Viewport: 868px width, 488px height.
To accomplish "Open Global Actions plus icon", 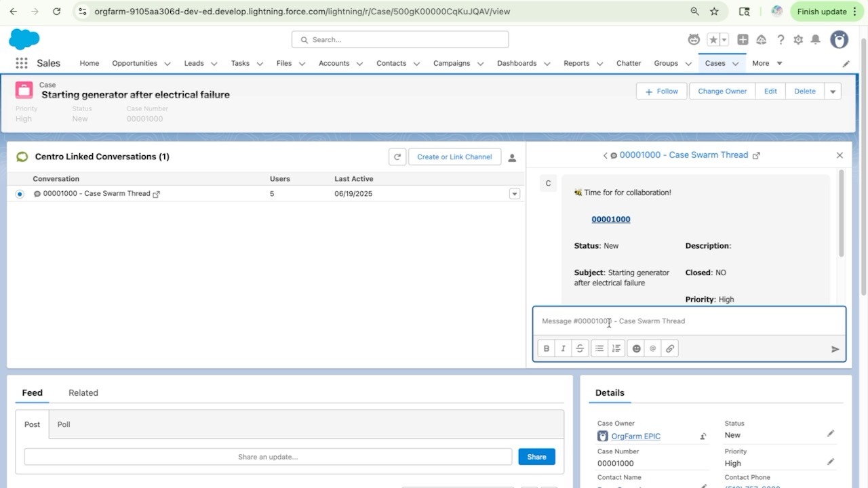I will [x=743, y=40].
